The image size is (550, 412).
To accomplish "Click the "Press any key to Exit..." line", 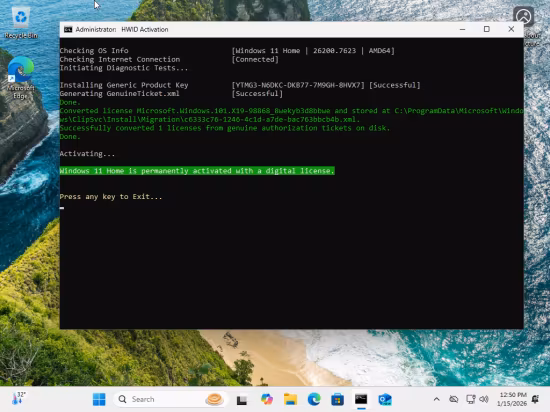I will coord(111,197).
